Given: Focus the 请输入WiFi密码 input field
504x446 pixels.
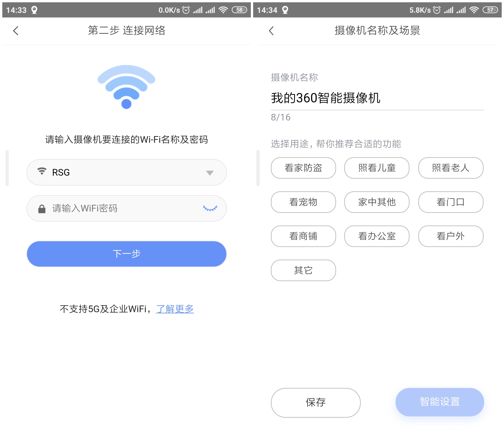Looking at the screenshot, I should pos(127,208).
